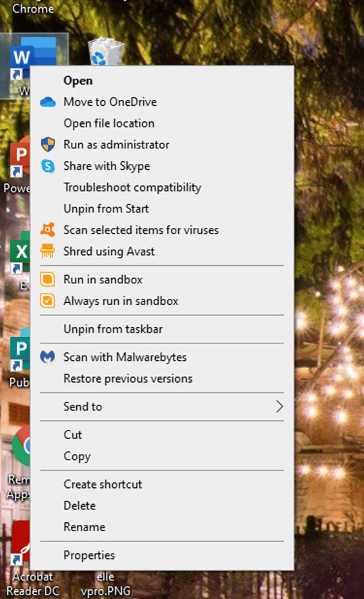This screenshot has height=599, width=364.
Task: Select Run as administrator
Action: 162,145
